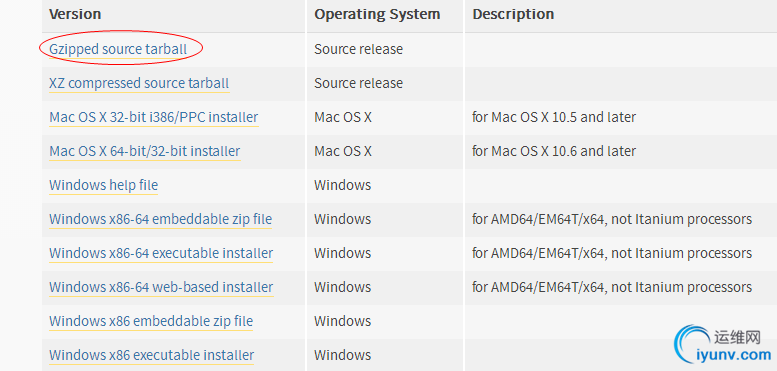Screen dimensions: 777x371
Task: Click AMD64 description for embeddable zip file
Action: point(612,219)
